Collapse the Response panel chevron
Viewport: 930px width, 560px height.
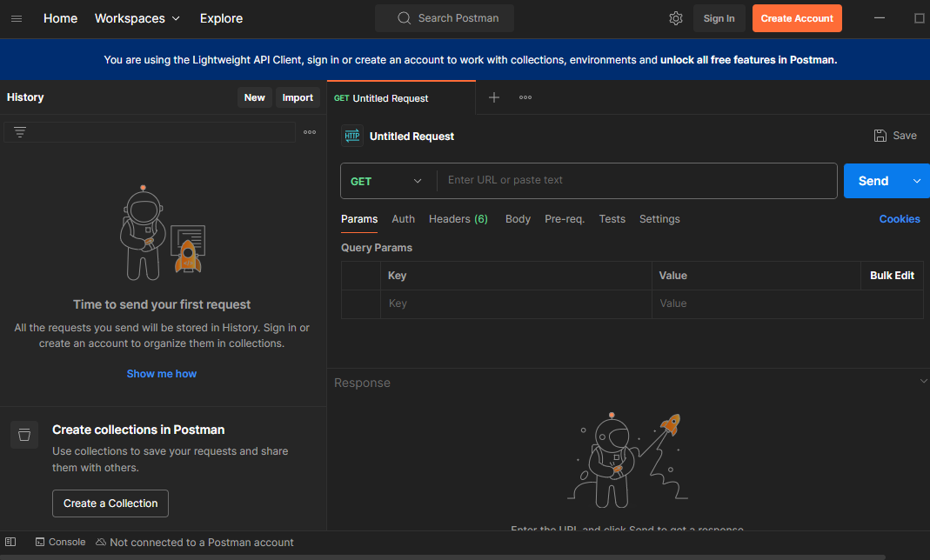pos(924,381)
